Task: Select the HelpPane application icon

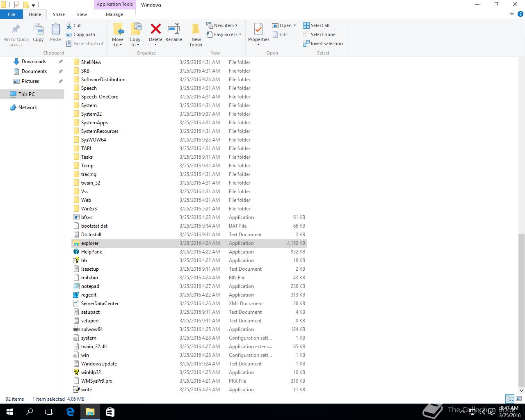Action: click(76, 252)
